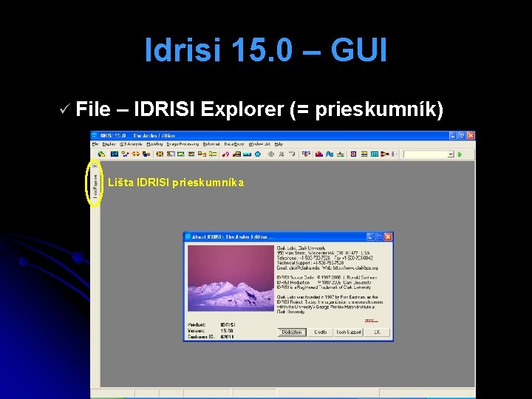Click the green-red profile line icon
This screenshot has height=399, width=532.
point(341,154)
